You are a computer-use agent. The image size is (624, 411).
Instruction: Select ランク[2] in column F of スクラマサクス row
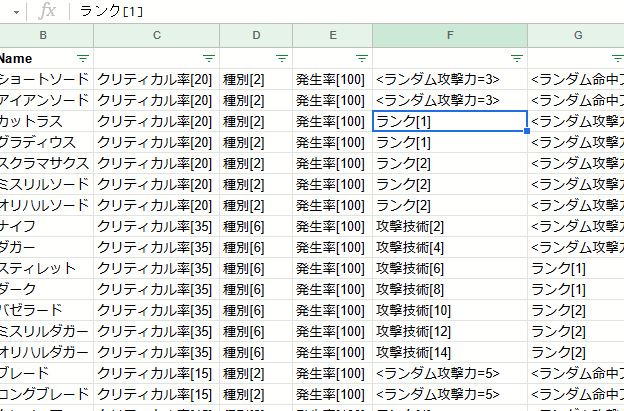pos(450,163)
